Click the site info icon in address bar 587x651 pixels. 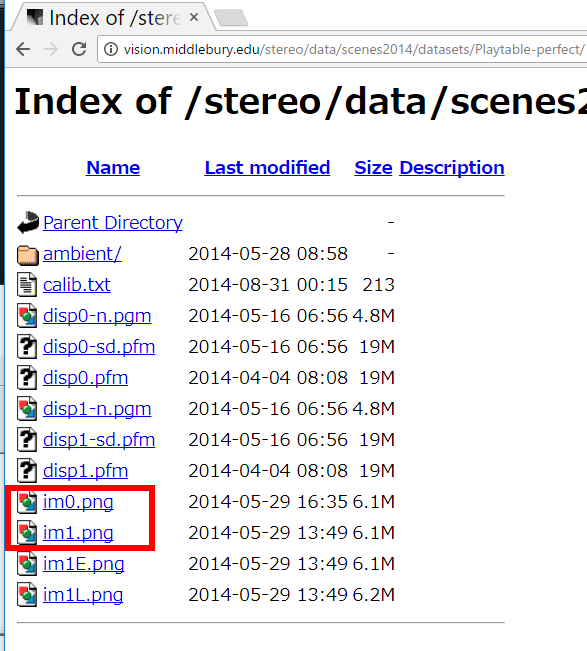pyautogui.click(x=110, y=49)
